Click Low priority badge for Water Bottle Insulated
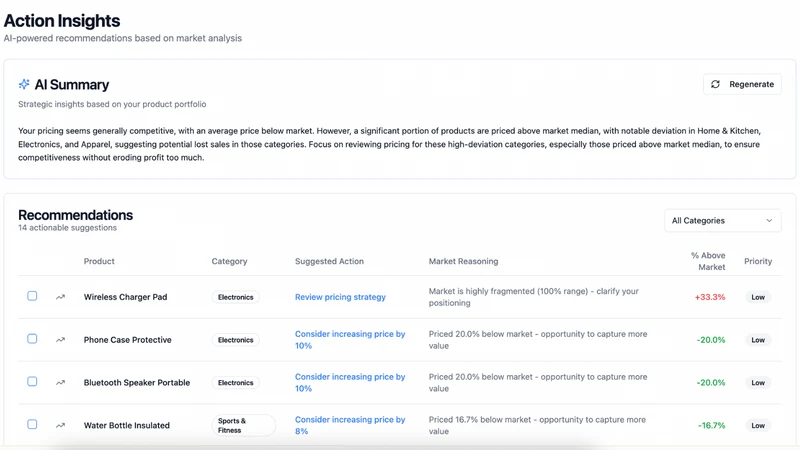This screenshot has height=450, width=800. click(x=758, y=426)
